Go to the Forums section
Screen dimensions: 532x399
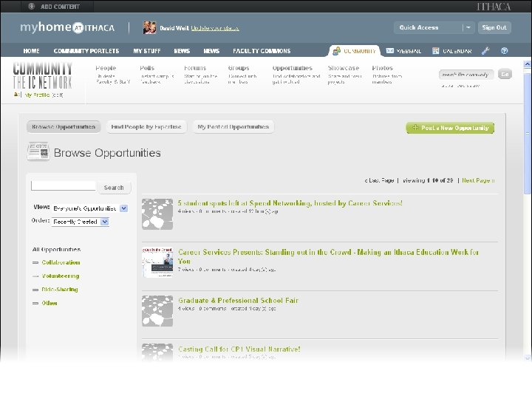[x=195, y=68]
